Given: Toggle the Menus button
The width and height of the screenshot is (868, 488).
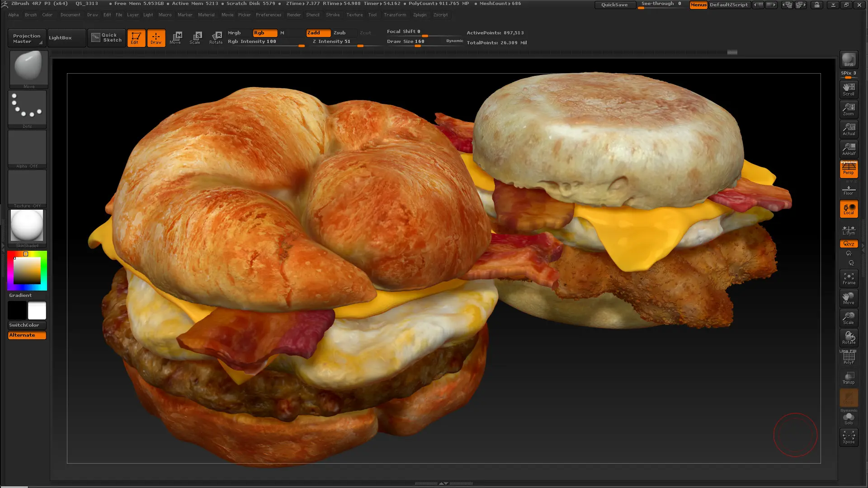Looking at the screenshot, I should point(698,5).
